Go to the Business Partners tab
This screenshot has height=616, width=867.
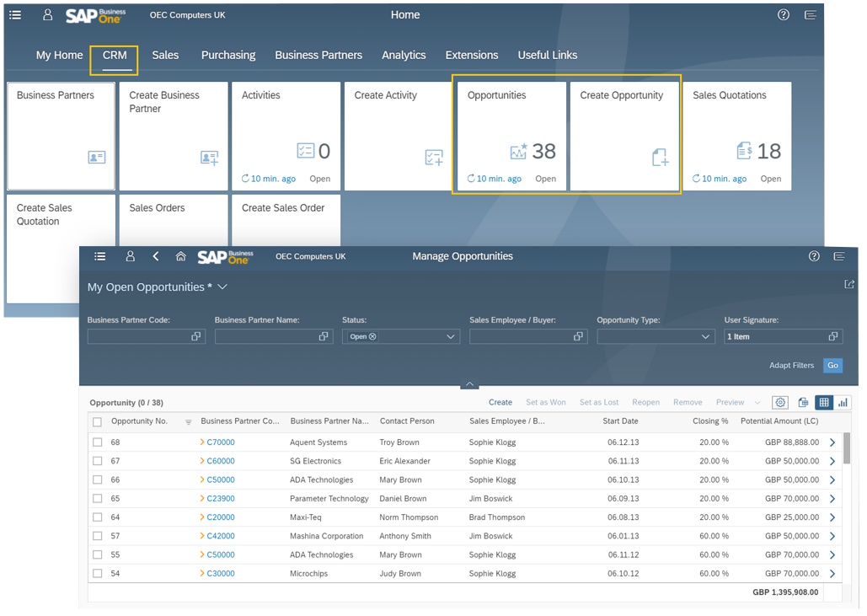(x=318, y=56)
